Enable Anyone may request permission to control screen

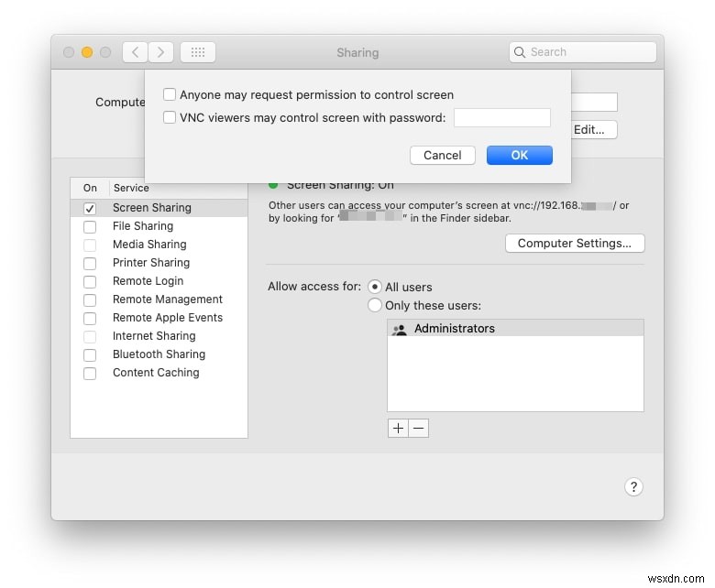point(170,94)
